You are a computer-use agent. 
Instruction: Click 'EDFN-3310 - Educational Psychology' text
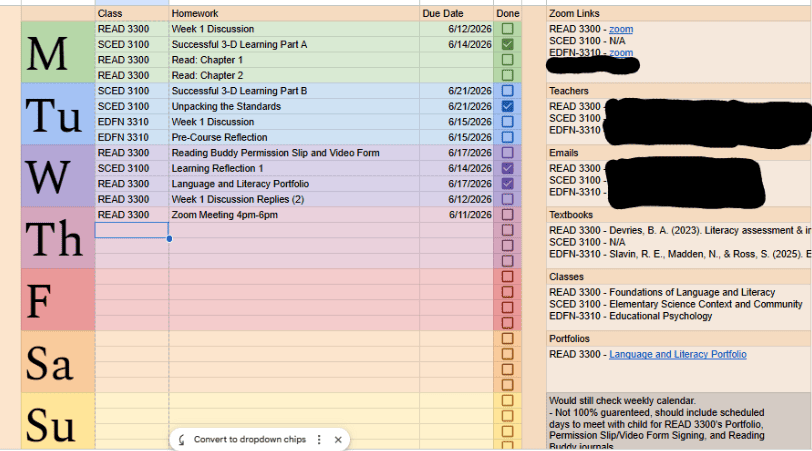pos(631,316)
